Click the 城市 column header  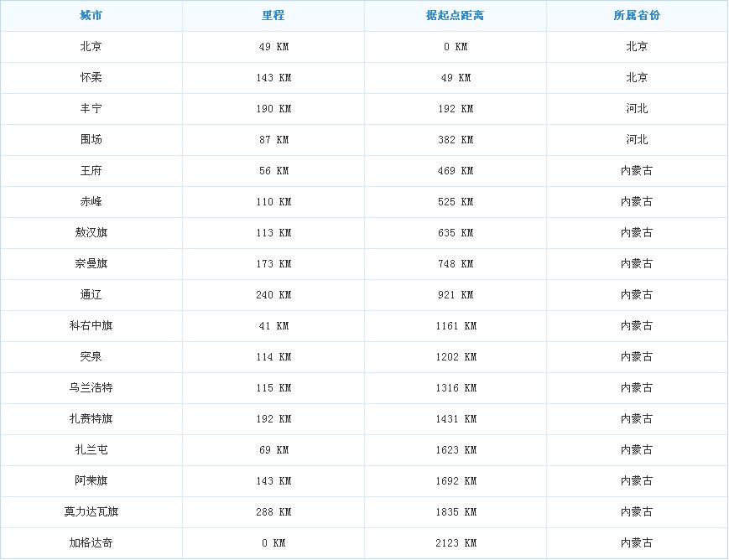tap(91, 16)
